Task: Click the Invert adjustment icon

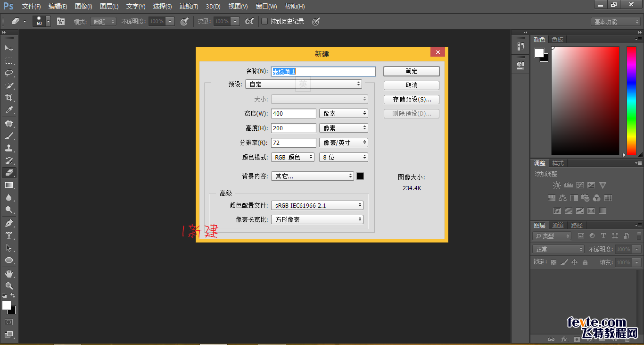Action: coord(557,211)
